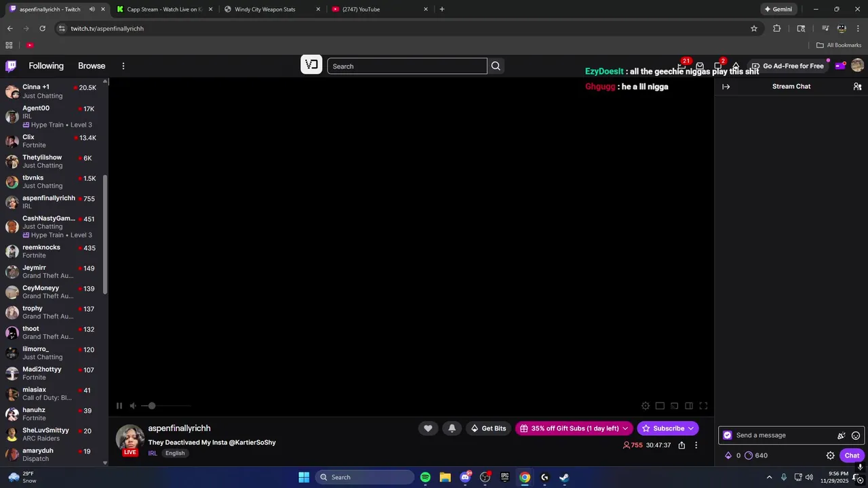The image size is (868, 488).
Task: Open the 35% off Gift Subs dropdown
Action: click(574, 428)
